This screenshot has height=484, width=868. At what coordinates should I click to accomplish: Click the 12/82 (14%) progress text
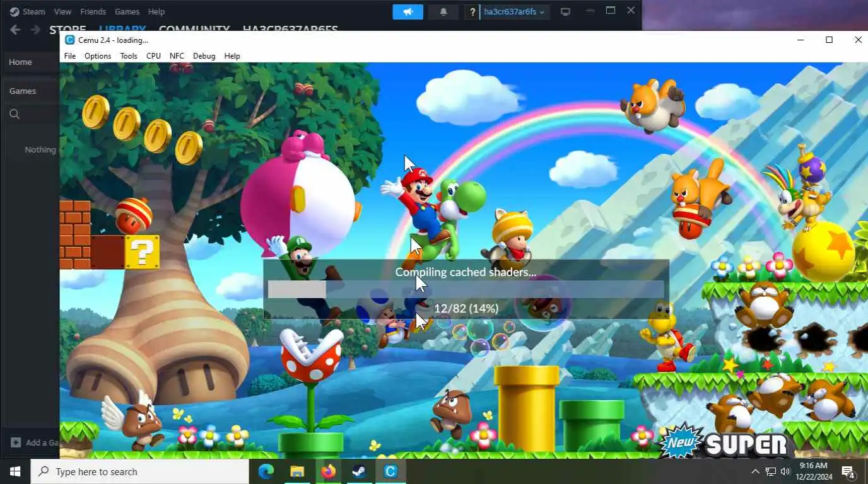click(466, 308)
